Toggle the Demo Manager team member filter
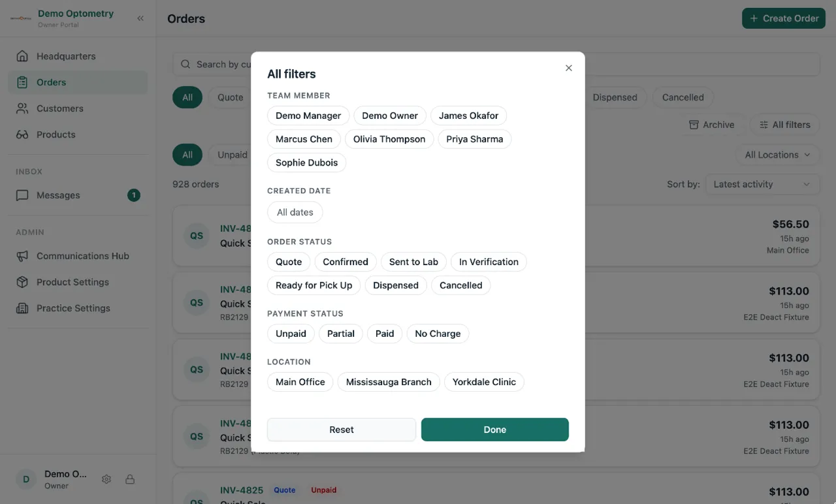The width and height of the screenshot is (836, 504). [308, 116]
